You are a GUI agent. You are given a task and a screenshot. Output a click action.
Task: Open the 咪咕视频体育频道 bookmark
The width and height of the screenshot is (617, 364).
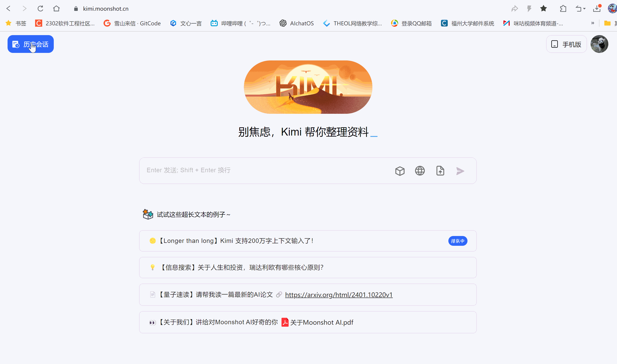pos(533,23)
